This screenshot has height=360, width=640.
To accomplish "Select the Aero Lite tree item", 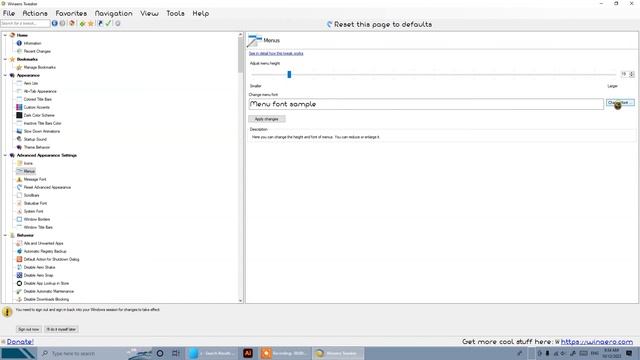I will tap(31, 83).
